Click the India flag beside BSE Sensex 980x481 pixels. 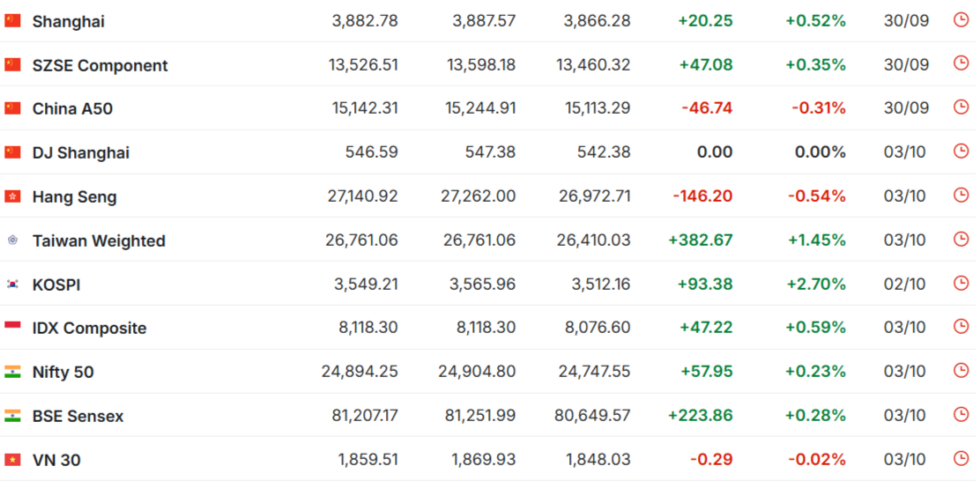pyautogui.click(x=12, y=415)
